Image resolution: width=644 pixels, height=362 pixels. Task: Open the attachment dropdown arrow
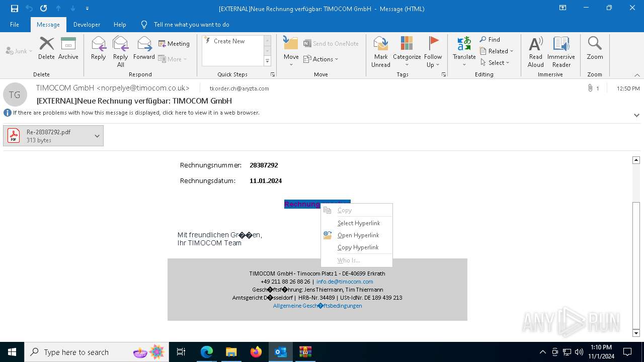click(x=97, y=136)
